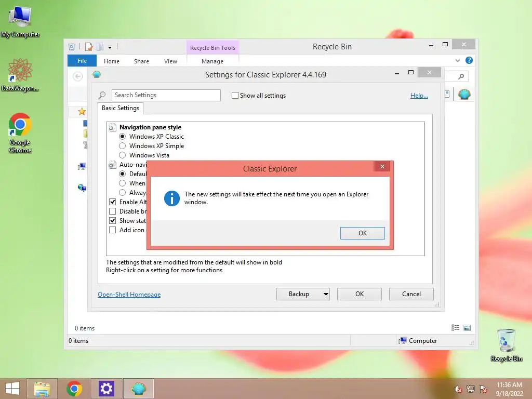This screenshot has width=532, height=399.
Task: Open the Help... link
Action: click(419, 96)
